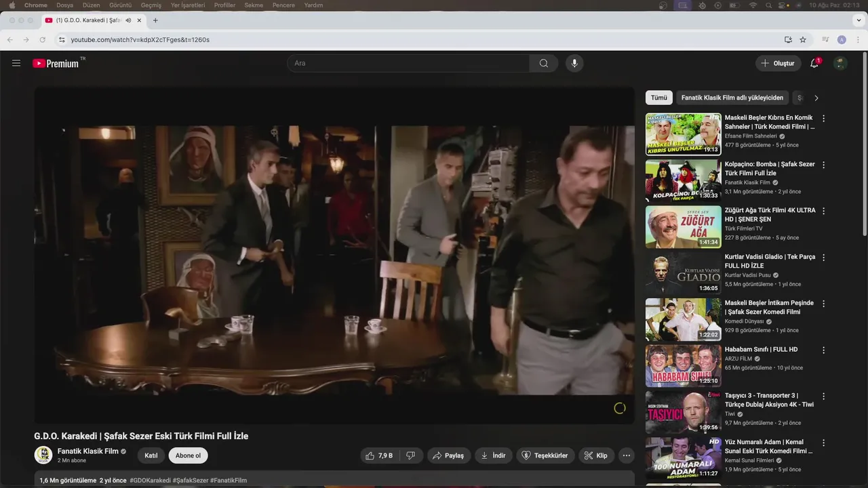
Task: Bookmark this page with the star
Action: pos(803,40)
